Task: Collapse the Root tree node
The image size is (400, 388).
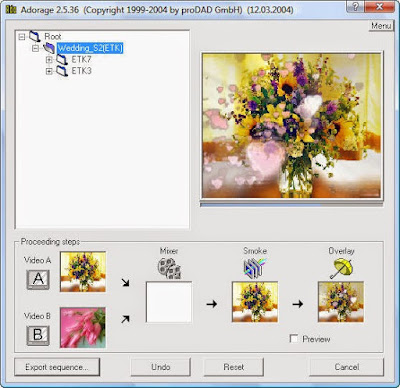Action: pos(22,37)
